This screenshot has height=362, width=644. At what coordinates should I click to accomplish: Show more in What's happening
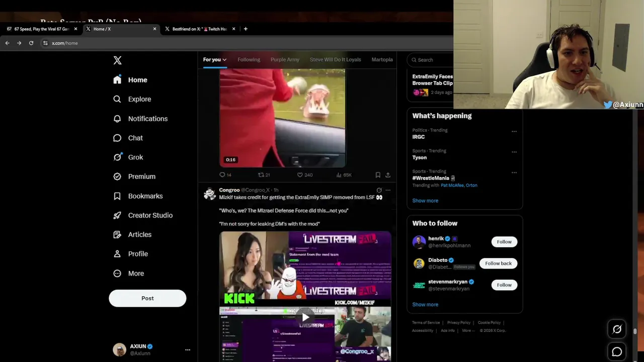point(425,201)
